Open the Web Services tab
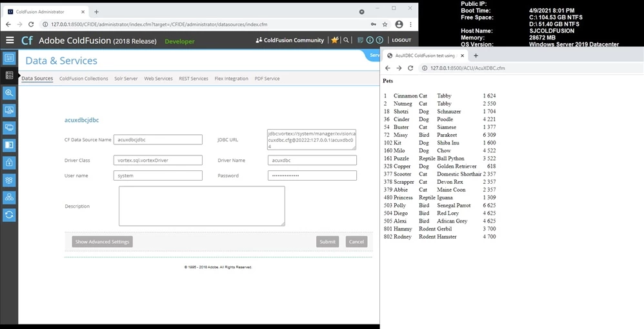The width and height of the screenshot is (644, 329). coord(158,79)
